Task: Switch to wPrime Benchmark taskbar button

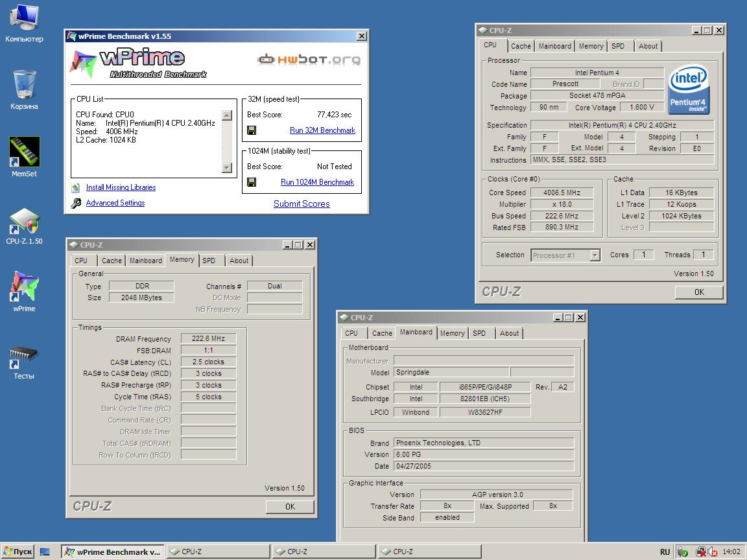Action: tap(113, 552)
